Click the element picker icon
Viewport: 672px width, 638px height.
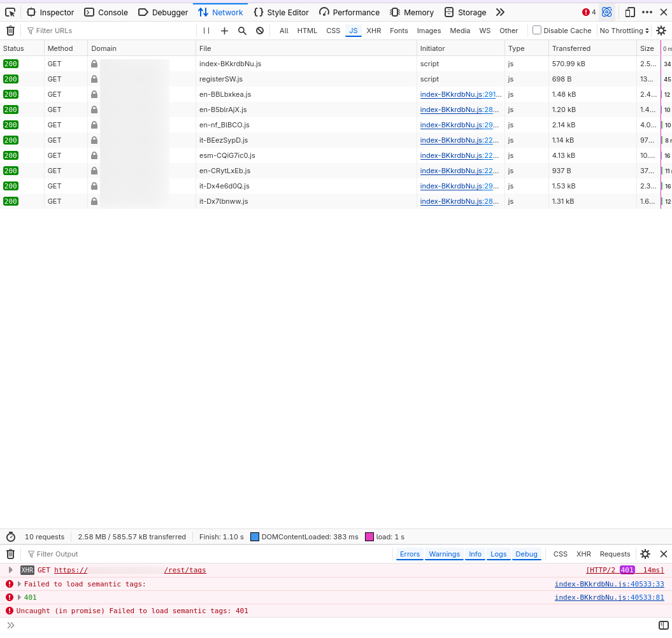pyautogui.click(x=10, y=12)
